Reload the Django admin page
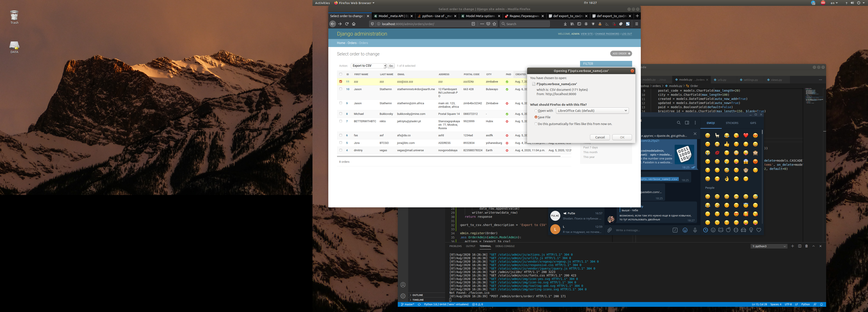This screenshot has height=312, width=868. (347, 24)
